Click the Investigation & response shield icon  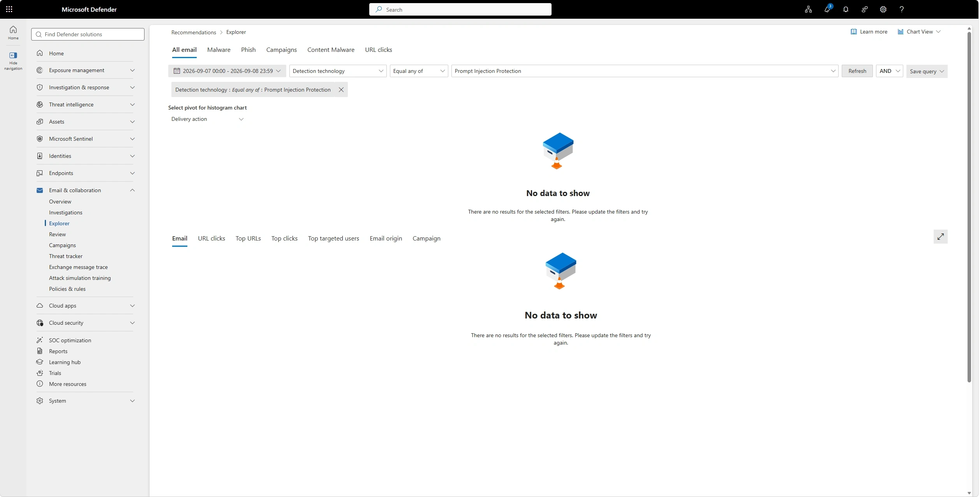[x=40, y=87]
